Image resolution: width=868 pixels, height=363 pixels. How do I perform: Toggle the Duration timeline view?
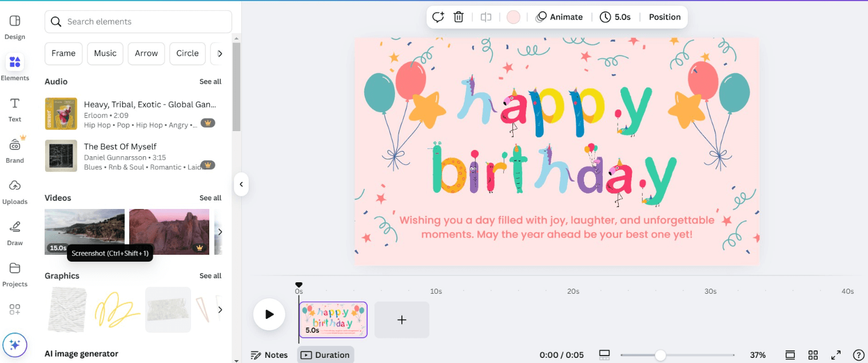point(325,355)
